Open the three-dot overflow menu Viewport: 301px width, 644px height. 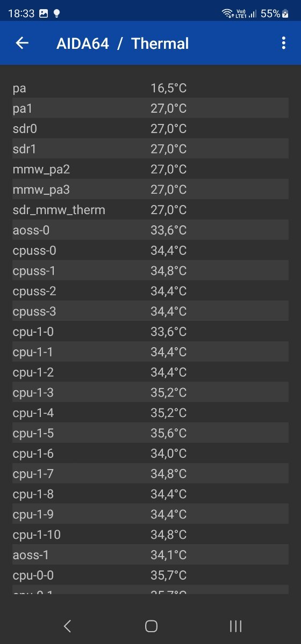coord(283,43)
